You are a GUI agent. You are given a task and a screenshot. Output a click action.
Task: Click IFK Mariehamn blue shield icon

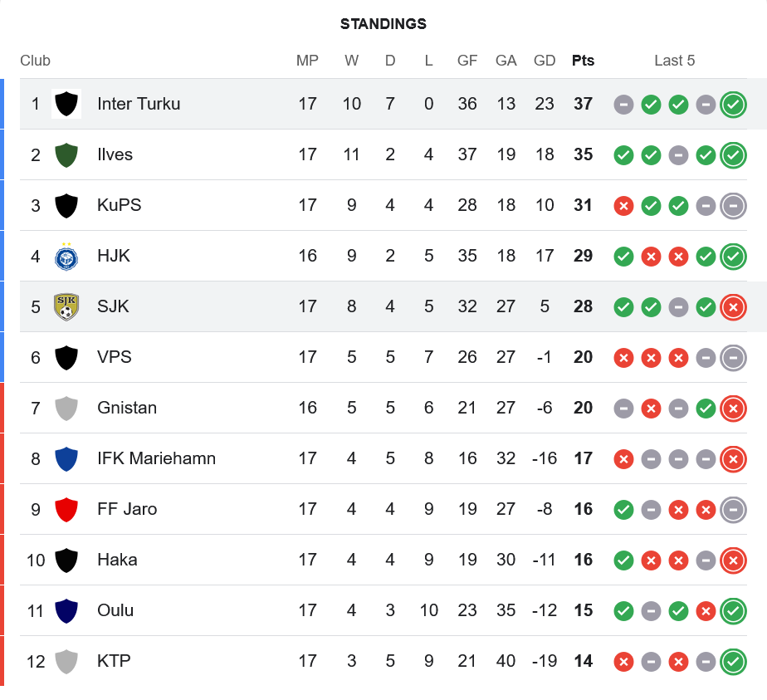tap(66, 459)
